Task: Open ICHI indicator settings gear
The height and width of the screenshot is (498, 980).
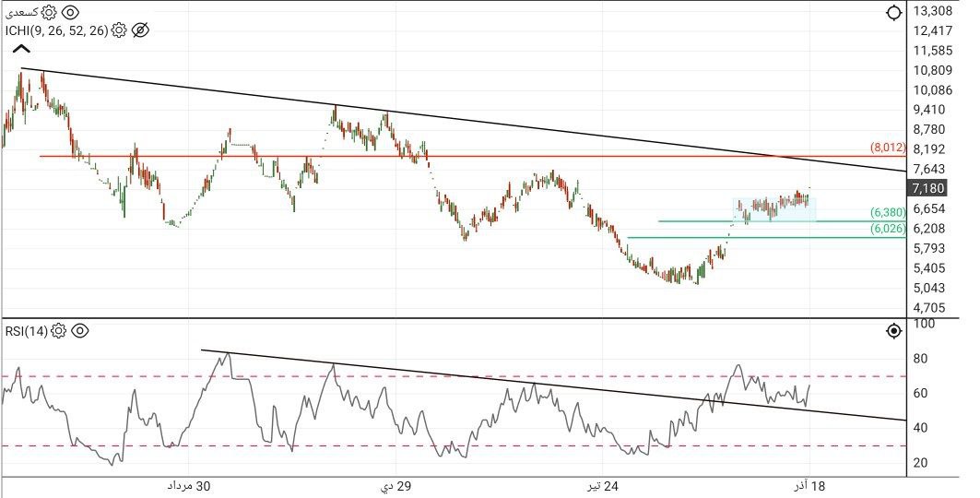Action: point(119,30)
